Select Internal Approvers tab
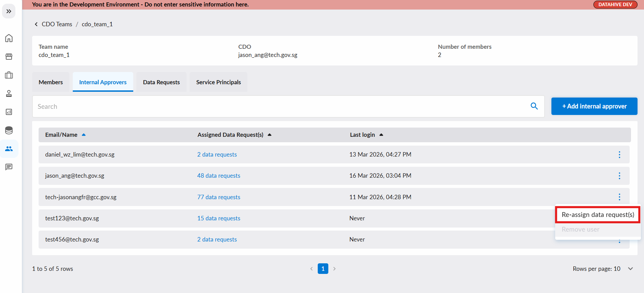The height and width of the screenshot is (293, 644). tap(103, 82)
